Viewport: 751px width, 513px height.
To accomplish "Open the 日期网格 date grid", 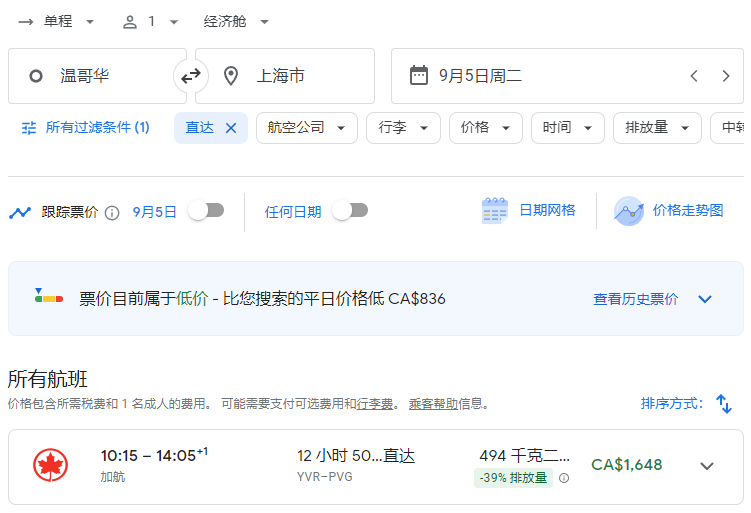I will coord(529,211).
